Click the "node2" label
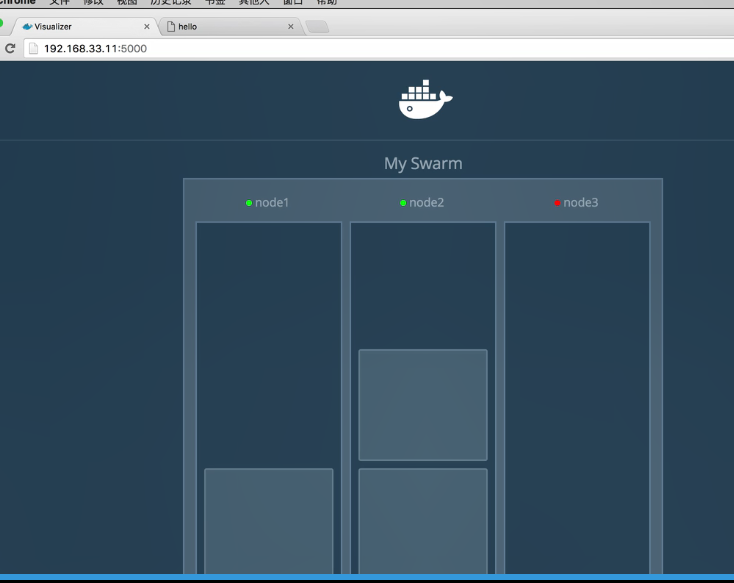Image resolution: width=734 pixels, height=583 pixels. [426, 202]
